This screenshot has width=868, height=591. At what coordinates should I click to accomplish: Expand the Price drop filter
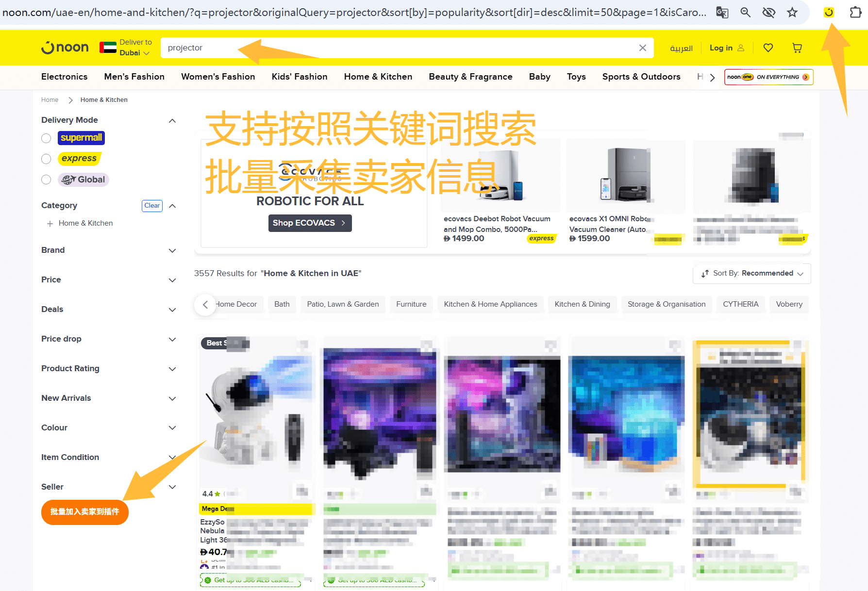tap(172, 339)
